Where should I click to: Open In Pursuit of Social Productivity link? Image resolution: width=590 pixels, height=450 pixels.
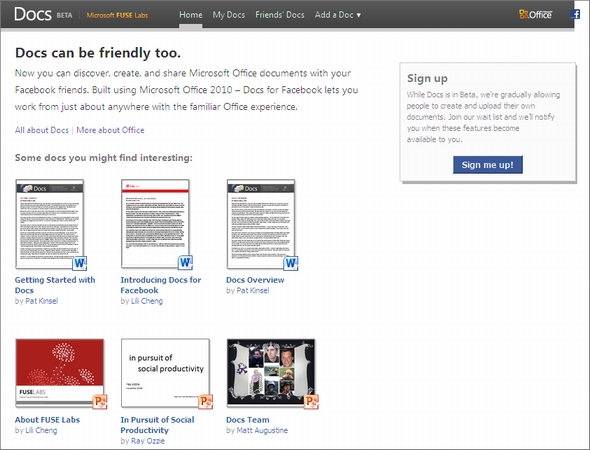click(x=157, y=425)
